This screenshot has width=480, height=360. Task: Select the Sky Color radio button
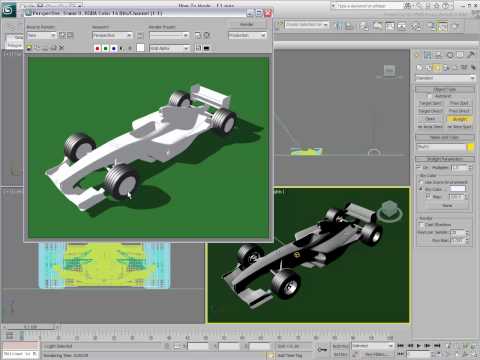[421, 189]
